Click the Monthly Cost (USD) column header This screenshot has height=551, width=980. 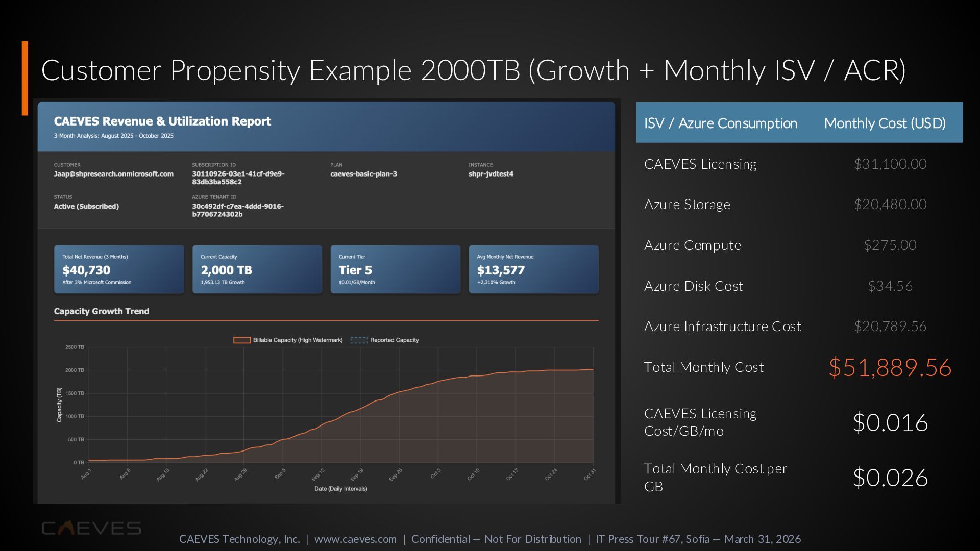(885, 123)
